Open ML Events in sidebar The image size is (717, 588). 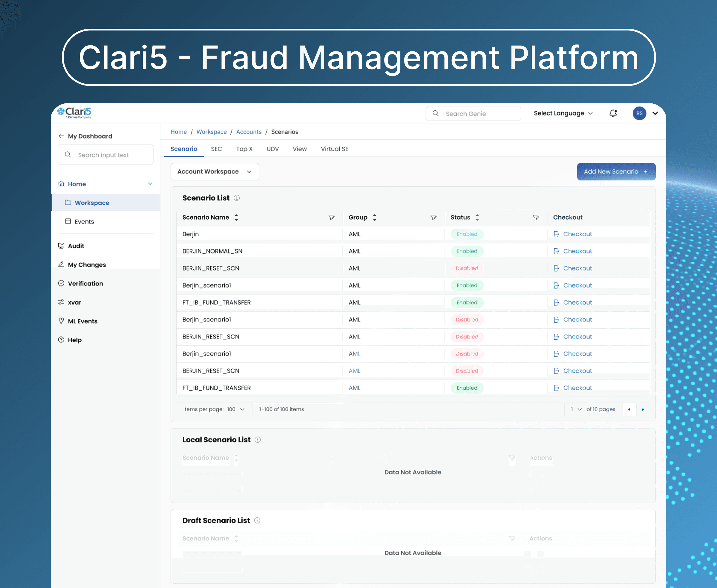coord(82,321)
